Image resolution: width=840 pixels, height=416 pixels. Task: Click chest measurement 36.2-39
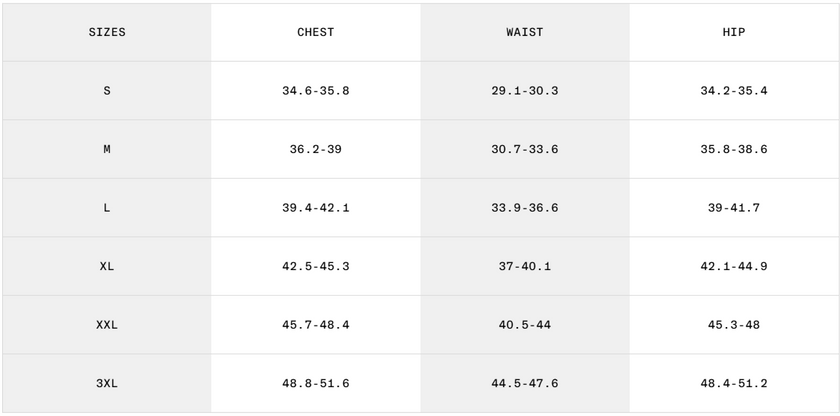[x=316, y=149]
